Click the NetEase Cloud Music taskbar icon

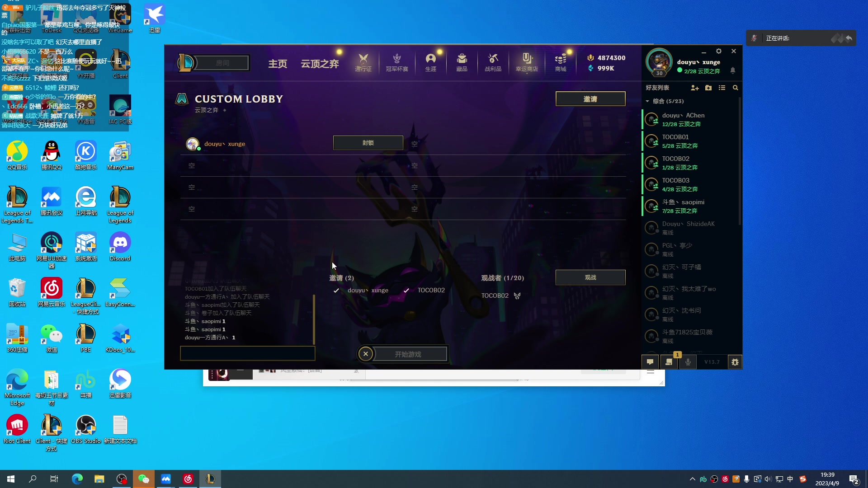pyautogui.click(x=188, y=479)
